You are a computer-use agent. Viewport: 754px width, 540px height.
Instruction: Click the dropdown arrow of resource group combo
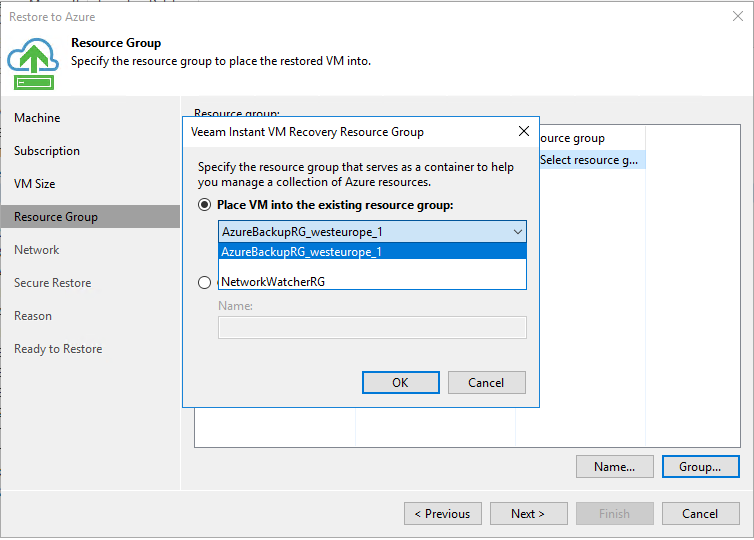click(x=517, y=232)
